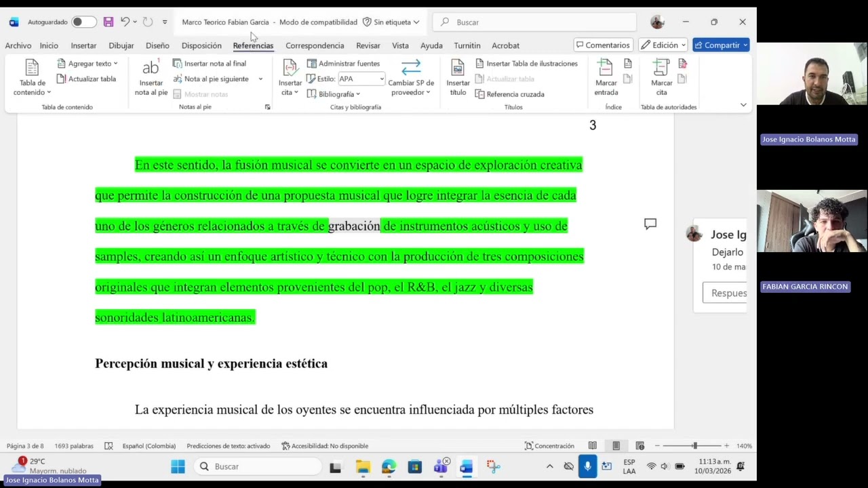Open Windows Start menu
Viewport: 868px width, 488px height.
[x=178, y=466]
